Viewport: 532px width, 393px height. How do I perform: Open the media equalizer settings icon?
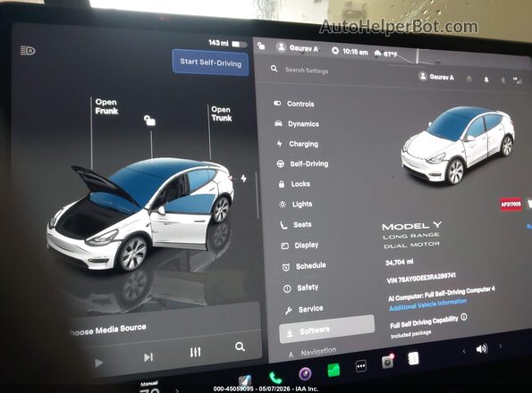pyautogui.click(x=196, y=352)
